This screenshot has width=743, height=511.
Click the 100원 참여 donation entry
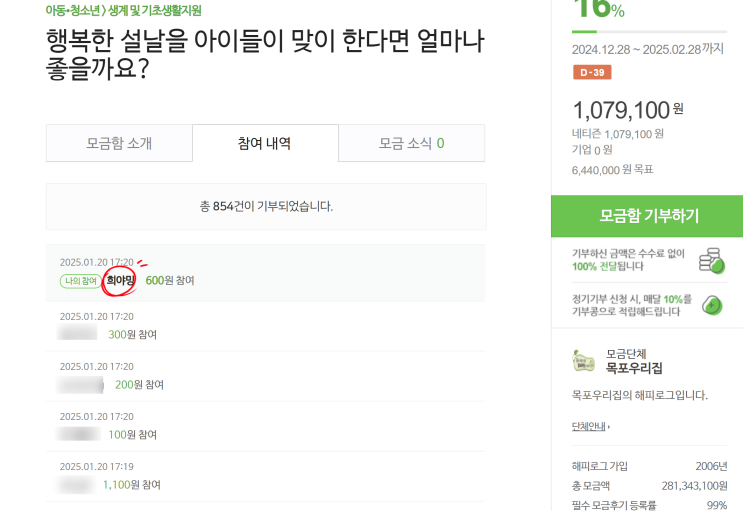(x=133, y=435)
